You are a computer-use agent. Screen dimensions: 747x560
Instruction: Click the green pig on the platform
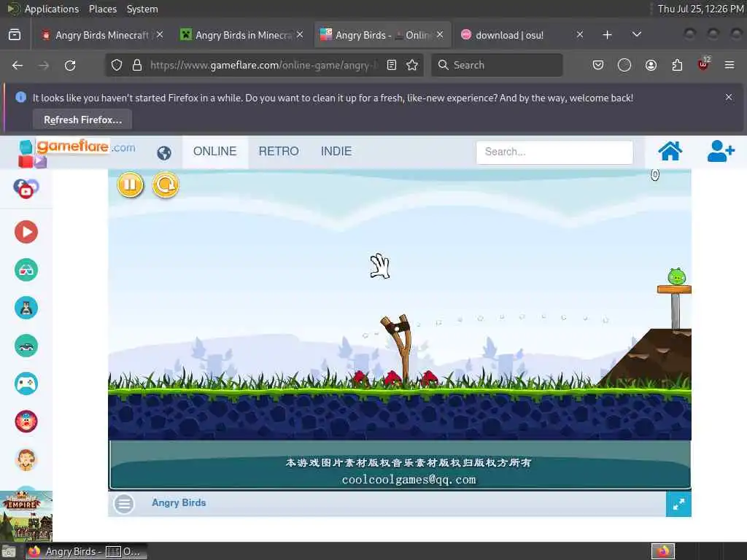[676, 276]
